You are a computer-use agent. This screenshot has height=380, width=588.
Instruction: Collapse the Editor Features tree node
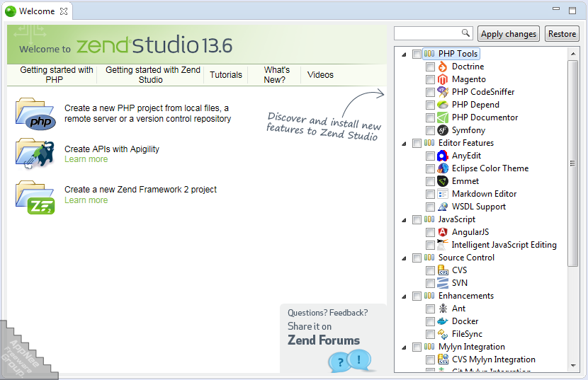tap(404, 144)
